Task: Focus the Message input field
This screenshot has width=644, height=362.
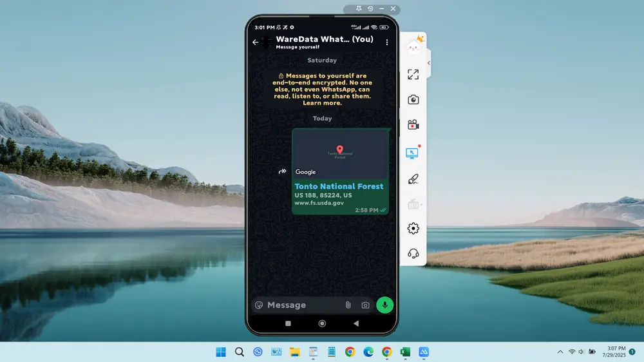Action: [303, 305]
